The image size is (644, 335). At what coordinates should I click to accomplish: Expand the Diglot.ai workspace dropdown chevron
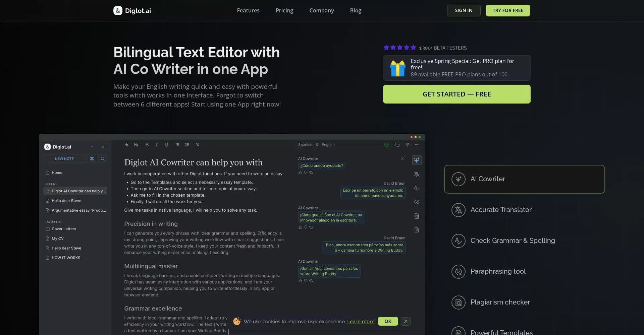[92, 147]
